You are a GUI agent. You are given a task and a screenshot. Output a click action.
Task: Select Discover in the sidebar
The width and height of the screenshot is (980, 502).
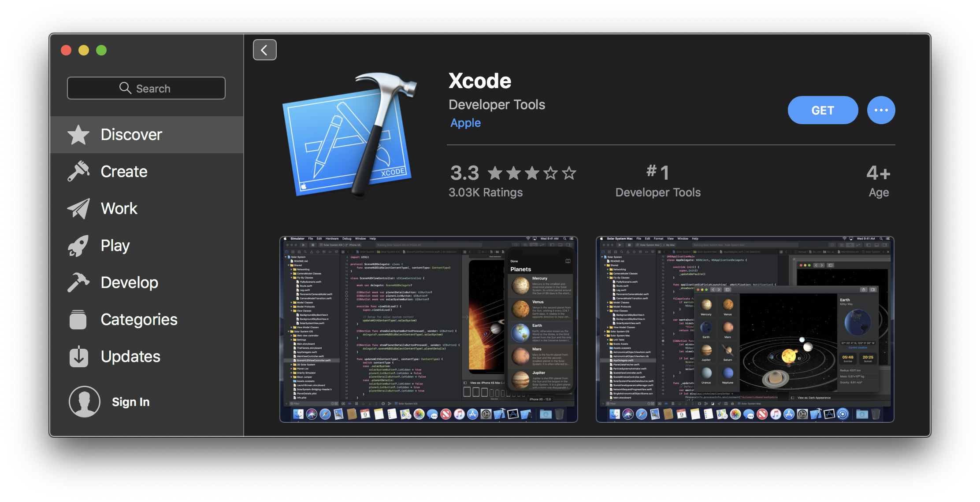pos(132,135)
